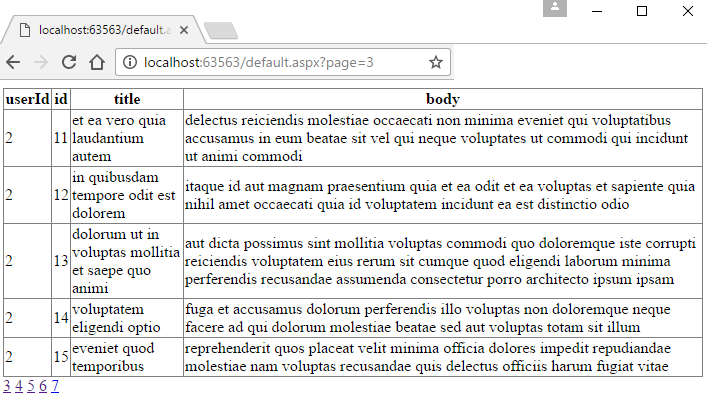Image resolution: width=716 pixels, height=409 pixels.
Task: Open page 7 pagination link
Action: (55, 386)
